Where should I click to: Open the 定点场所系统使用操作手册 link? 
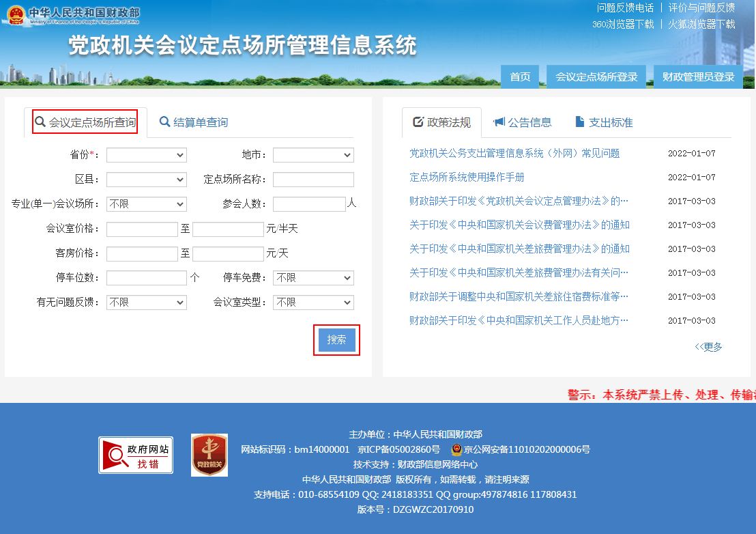467,178
